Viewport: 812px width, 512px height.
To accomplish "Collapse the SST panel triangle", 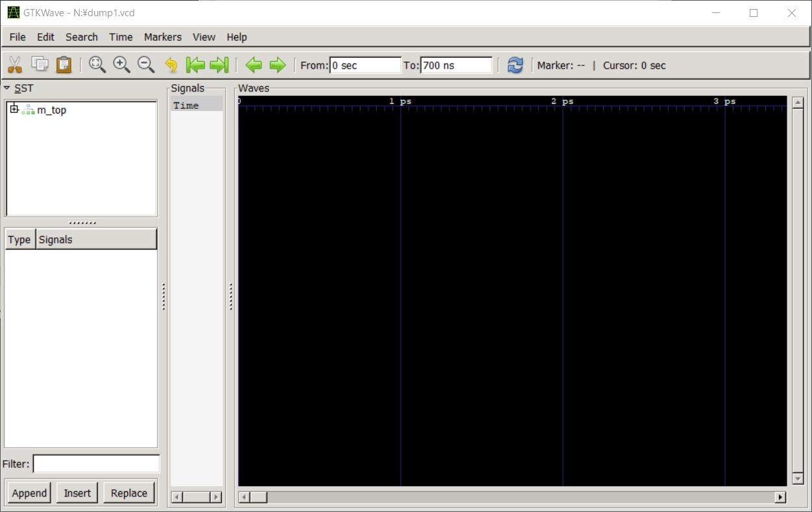I will click(6, 87).
